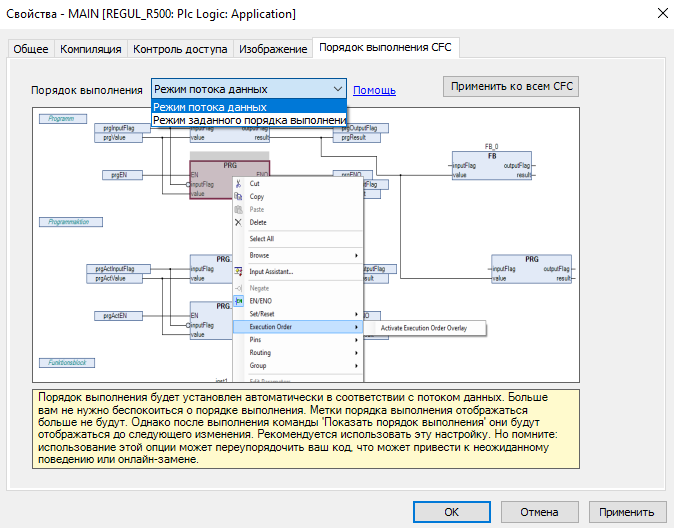Go to Контроль доступа tab

180,49
